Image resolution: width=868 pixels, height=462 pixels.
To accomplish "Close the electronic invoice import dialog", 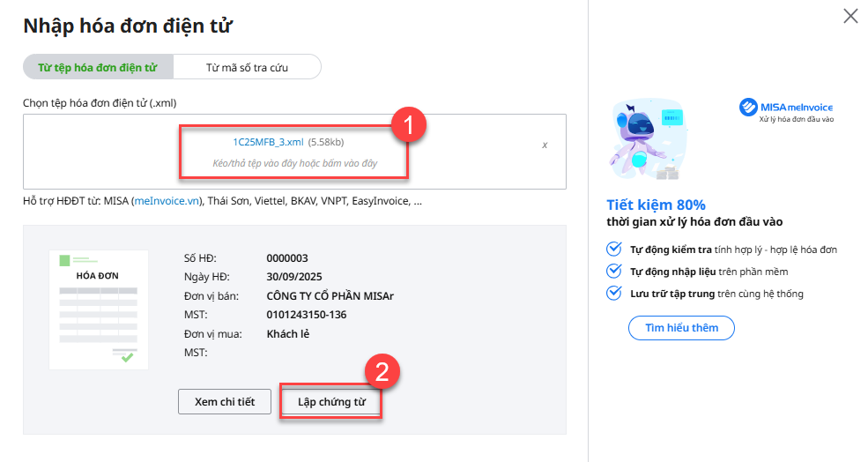I will point(850,16).
